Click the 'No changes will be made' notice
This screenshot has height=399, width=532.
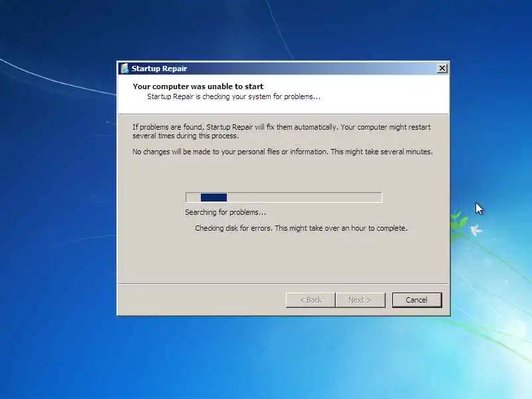(x=283, y=152)
